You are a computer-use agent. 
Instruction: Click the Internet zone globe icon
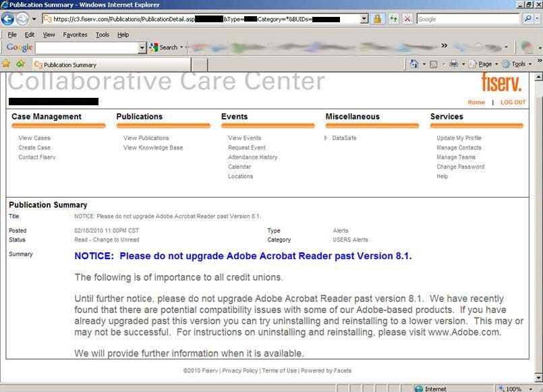click(x=419, y=389)
